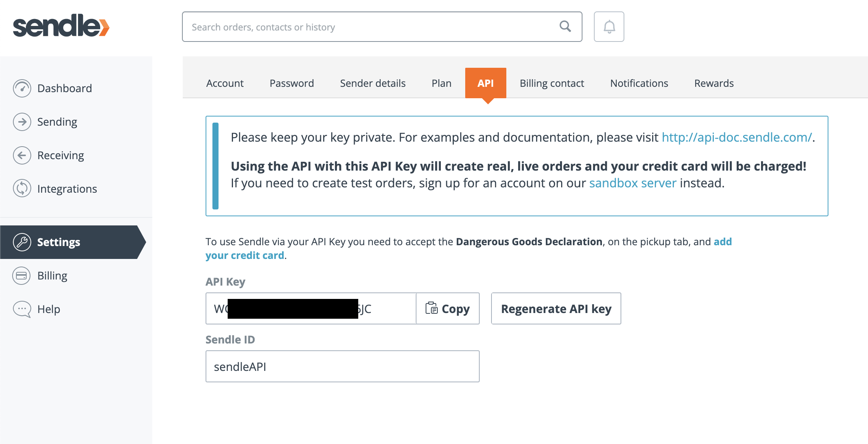
Task: Open notifications bell icon
Action: (x=609, y=27)
